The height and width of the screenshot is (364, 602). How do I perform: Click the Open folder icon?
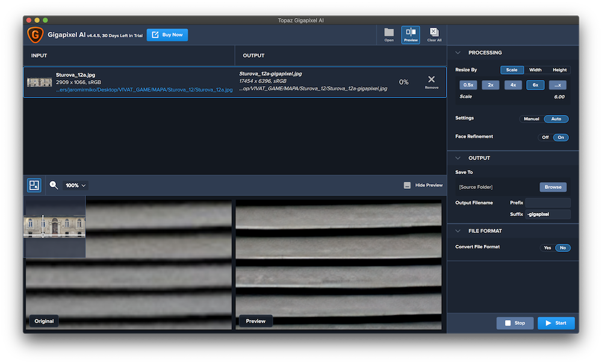click(x=389, y=34)
